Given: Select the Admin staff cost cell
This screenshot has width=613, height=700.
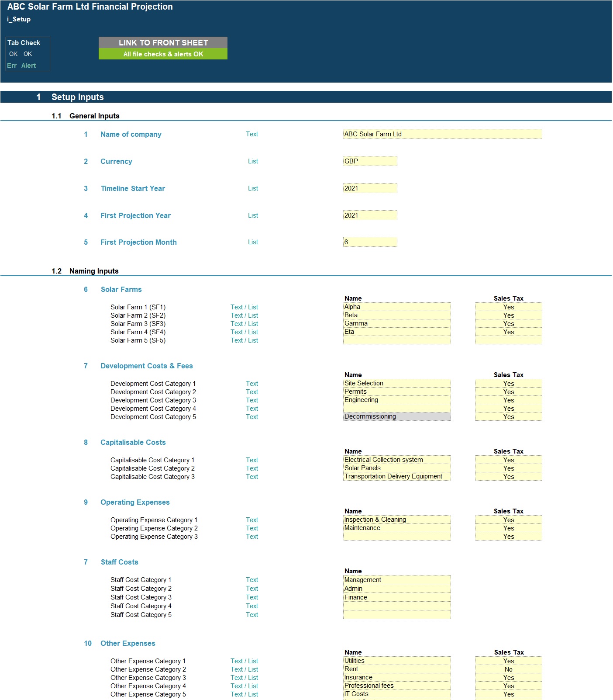Looking at the screenshot, I should click(397, 589).
